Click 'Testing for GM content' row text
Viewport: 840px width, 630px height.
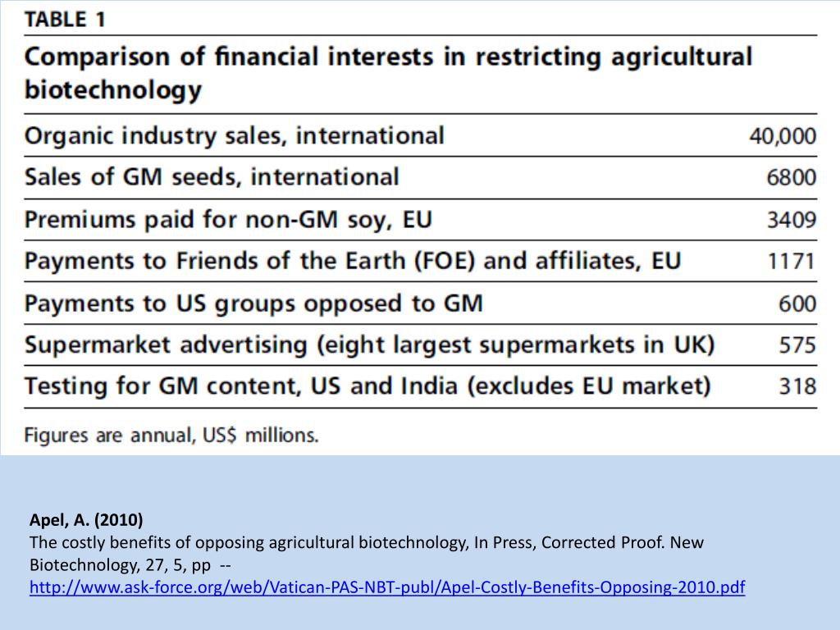coord(367,386)
